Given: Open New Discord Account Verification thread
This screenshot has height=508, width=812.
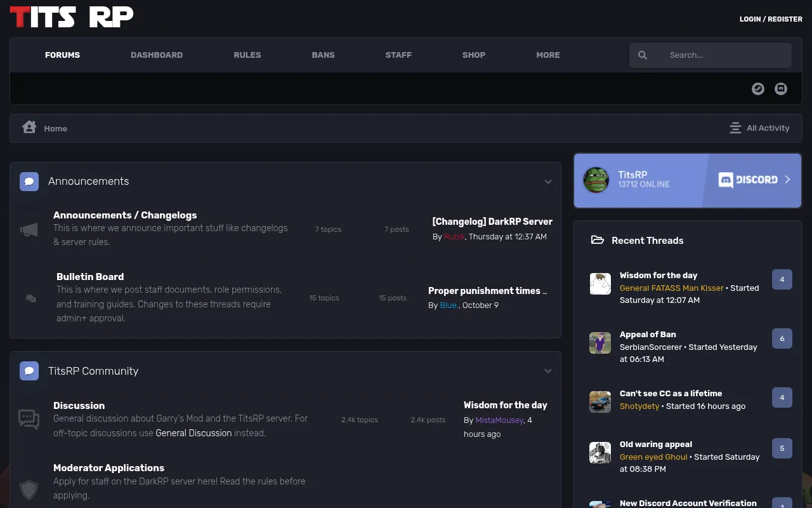Looking at the screenshot, I should 688,503.
